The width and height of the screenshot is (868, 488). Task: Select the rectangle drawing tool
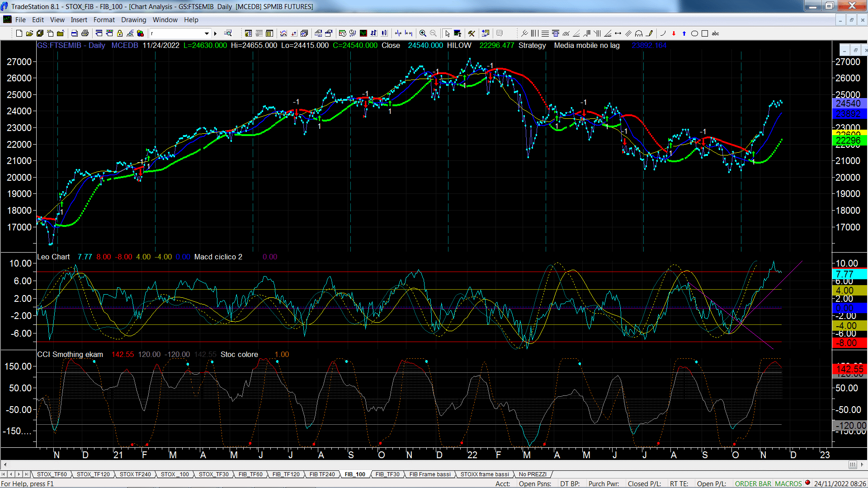(x=705, y=33)
